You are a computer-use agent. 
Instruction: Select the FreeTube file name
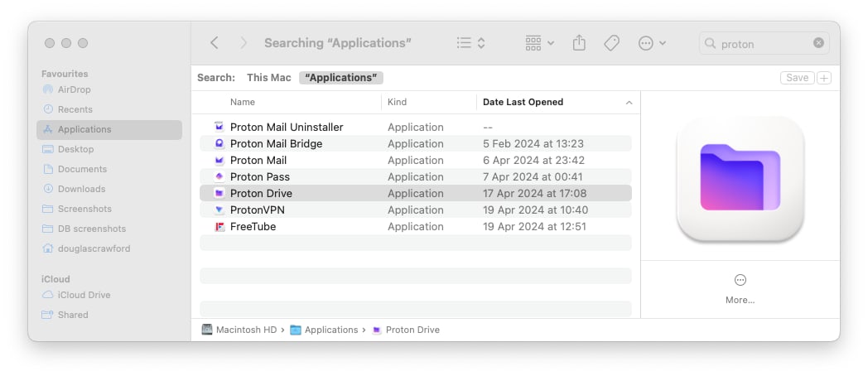[x=253, y=226]
